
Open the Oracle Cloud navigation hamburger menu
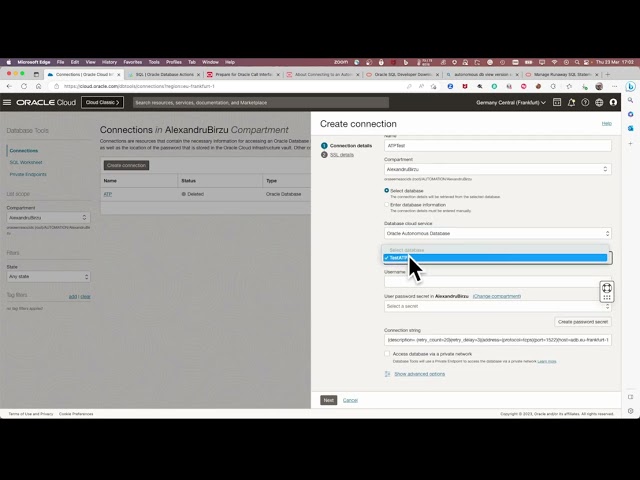[7, 102]
